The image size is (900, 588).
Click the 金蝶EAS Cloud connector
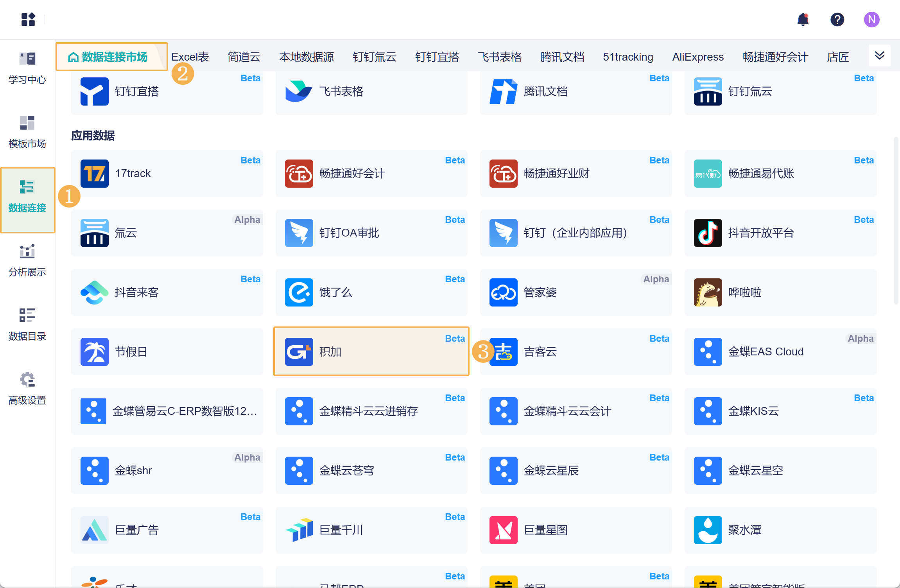(x=780, y=352)
